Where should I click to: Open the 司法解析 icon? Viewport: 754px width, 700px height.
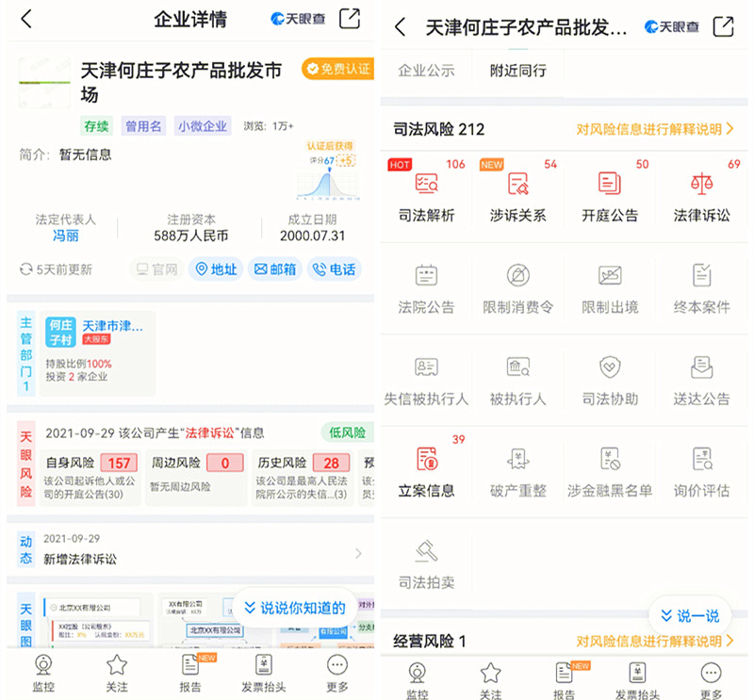click(426, 184)
